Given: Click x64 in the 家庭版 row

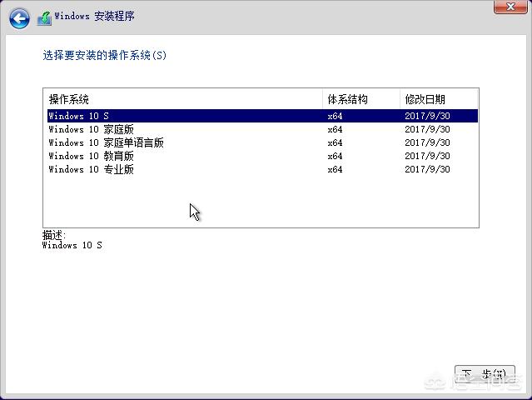Looking at the screenshot, I should (335, 129).
